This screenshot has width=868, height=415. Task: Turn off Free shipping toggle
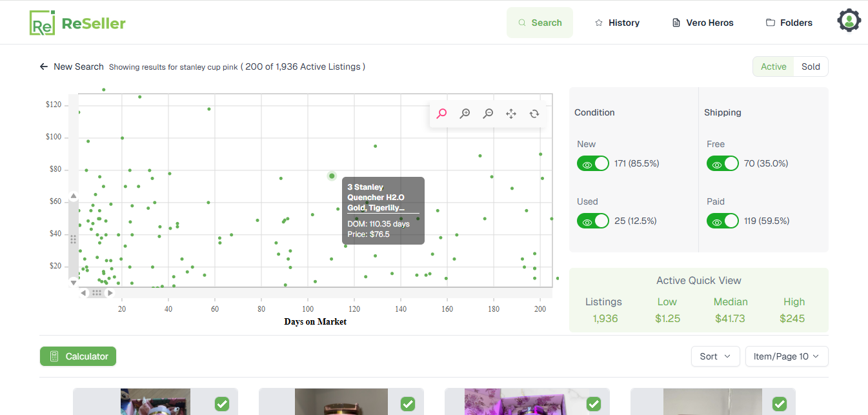(722, 164)
